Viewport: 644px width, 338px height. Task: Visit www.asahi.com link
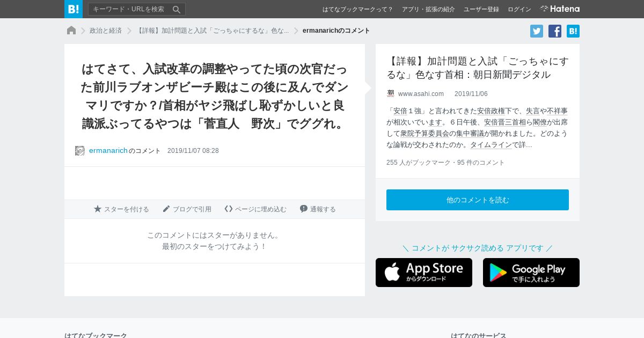421,94
